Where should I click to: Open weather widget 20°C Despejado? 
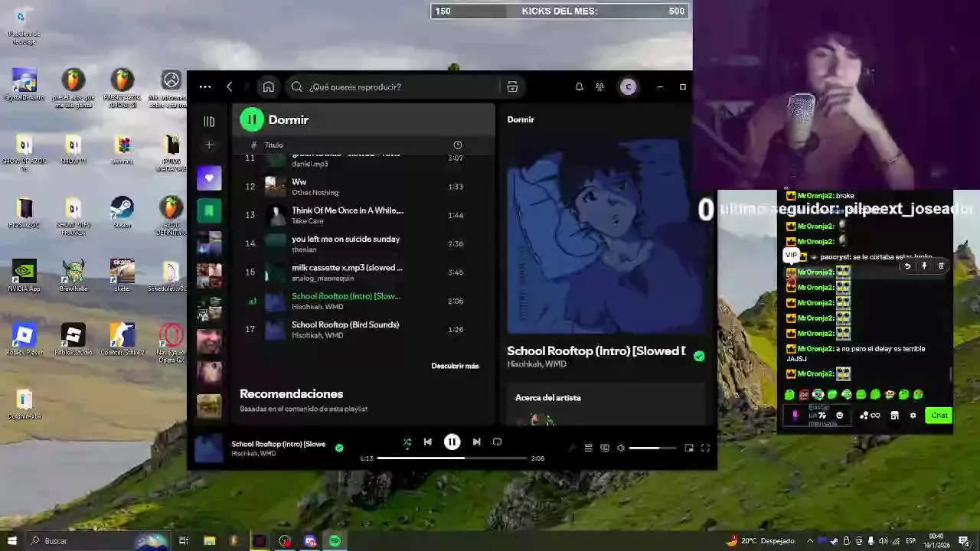click(762, 541)
